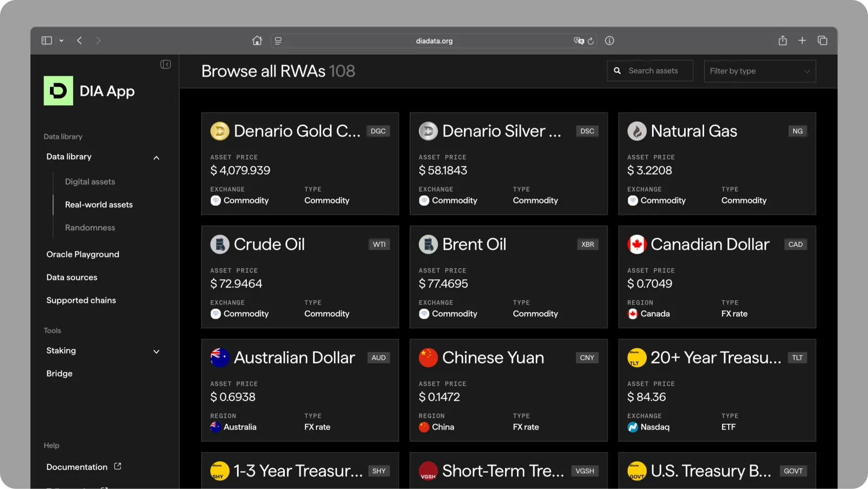This screenshot has height=489, width=868.
Task: Show the site information icon
Action: coord(610,41)
